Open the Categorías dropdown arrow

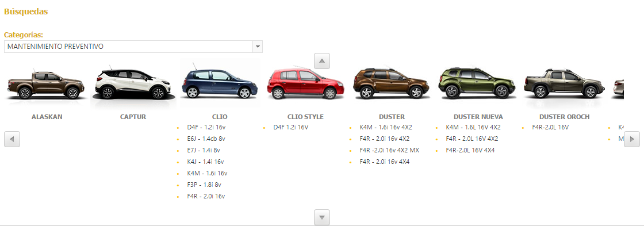click(x=258, y=47)
